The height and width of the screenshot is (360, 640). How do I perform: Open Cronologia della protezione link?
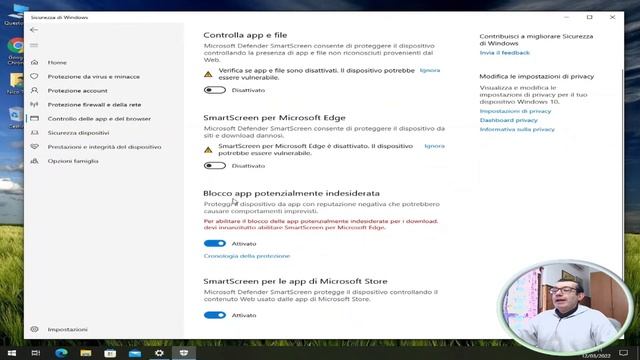tap(247, 256)
